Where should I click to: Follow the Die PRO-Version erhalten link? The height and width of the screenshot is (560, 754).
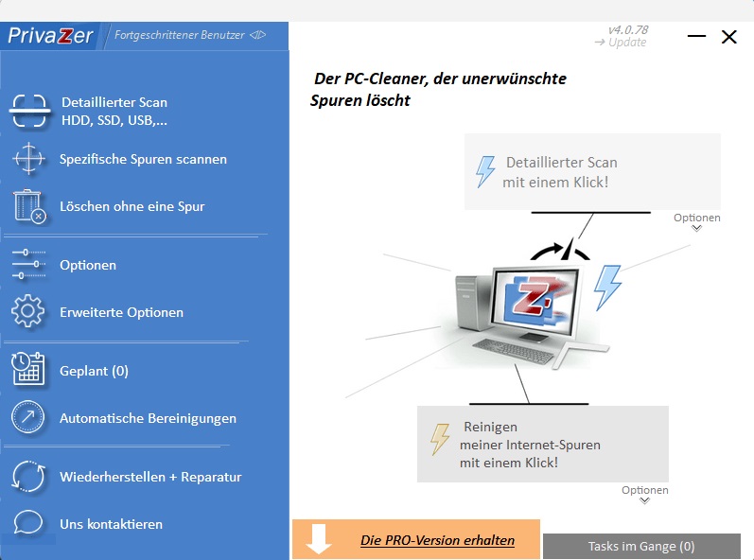click(437, 540)
